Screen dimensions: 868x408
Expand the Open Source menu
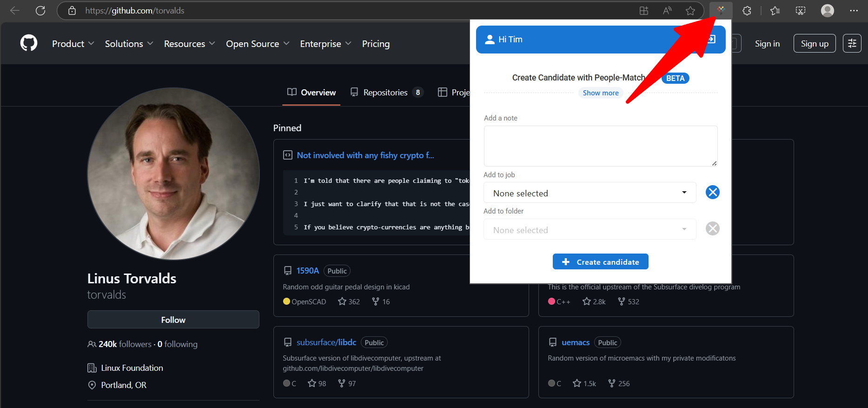tap(258, 44)
